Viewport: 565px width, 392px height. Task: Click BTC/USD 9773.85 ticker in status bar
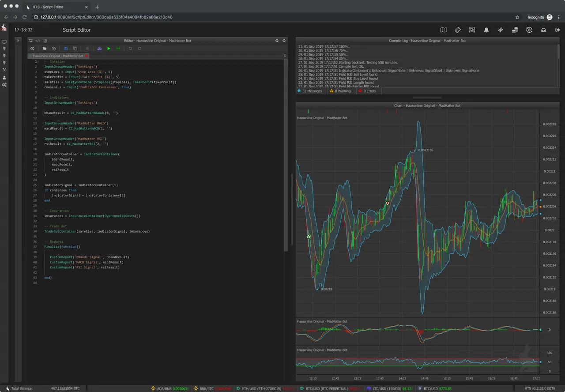pyautogui.click(x=435, y=388)
